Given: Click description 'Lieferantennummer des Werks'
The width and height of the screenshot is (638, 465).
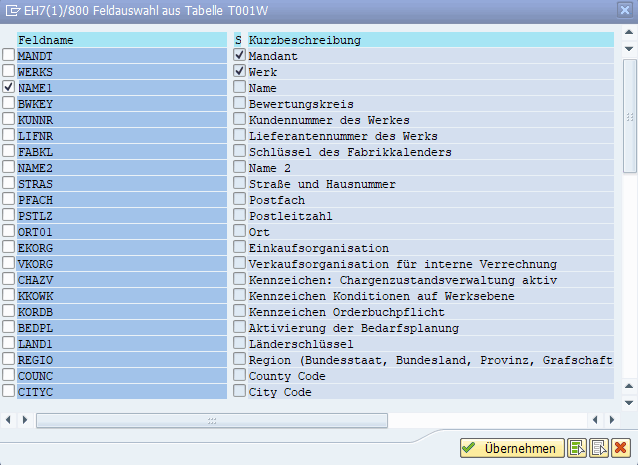Looking at the screenshot, I should pyautogui.click(x=343, y=136).
